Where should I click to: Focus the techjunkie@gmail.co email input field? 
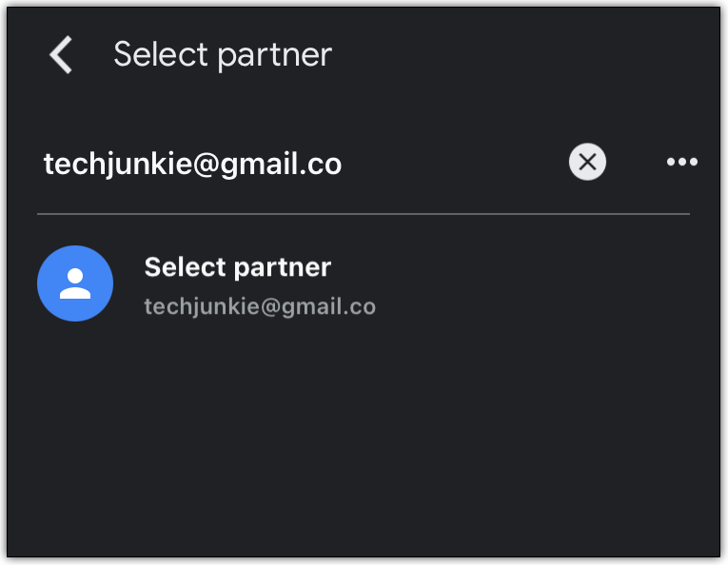click(x=285, y=165)
